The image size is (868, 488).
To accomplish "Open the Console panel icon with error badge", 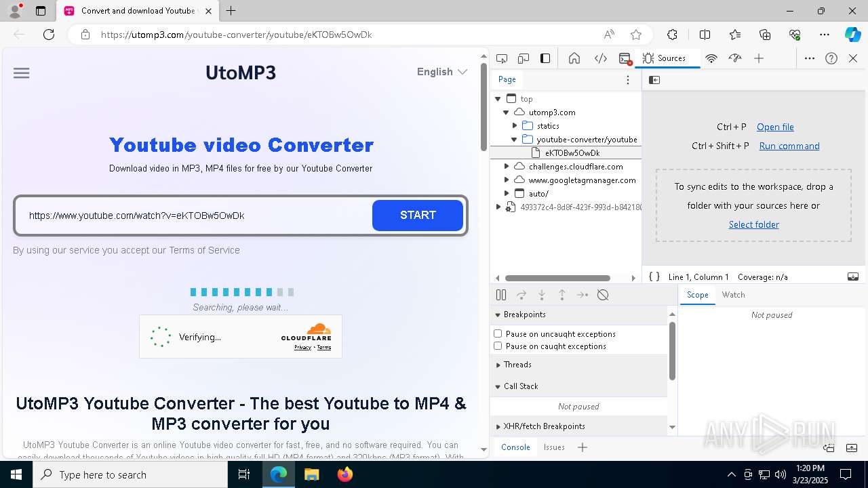I will [625, 58].
